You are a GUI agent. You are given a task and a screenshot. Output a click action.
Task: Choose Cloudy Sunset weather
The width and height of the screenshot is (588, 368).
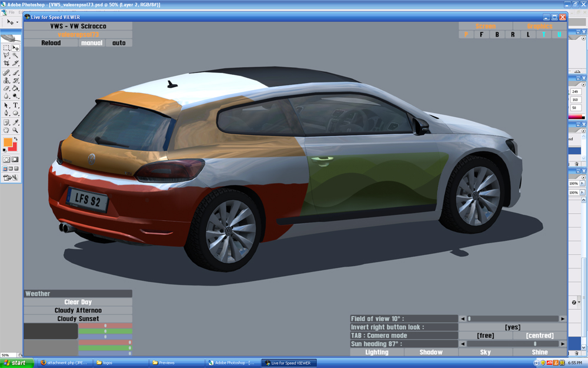tap(78, 319)
